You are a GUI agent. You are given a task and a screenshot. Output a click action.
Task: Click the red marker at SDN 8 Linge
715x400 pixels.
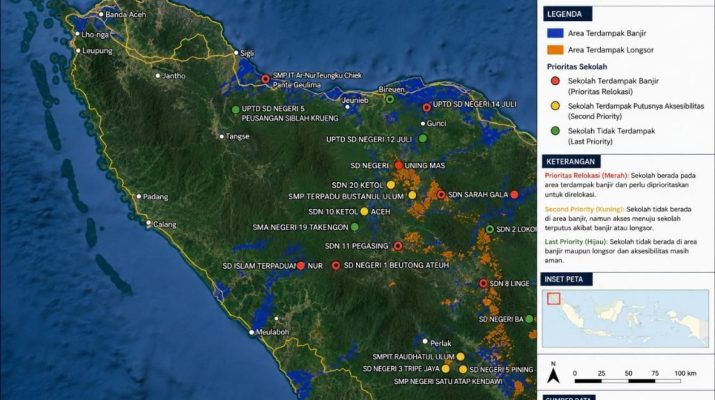tap(483, 284)
